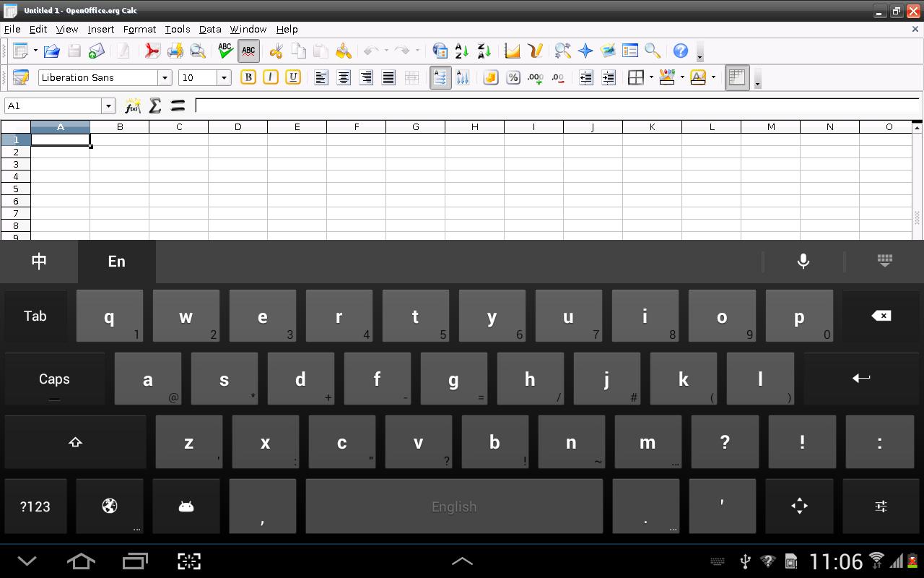Click the formula input line field

pyautogui.click(x=556, y=106)
